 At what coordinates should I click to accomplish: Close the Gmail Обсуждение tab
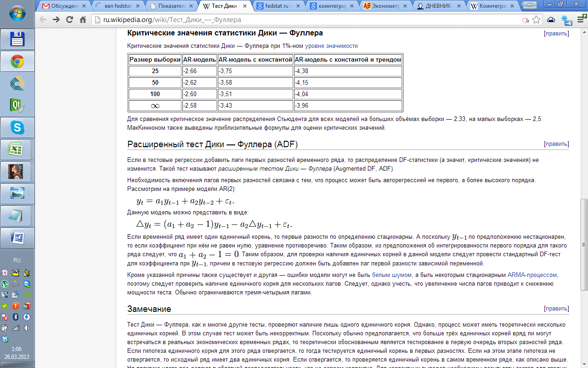[x=84, y=6]
